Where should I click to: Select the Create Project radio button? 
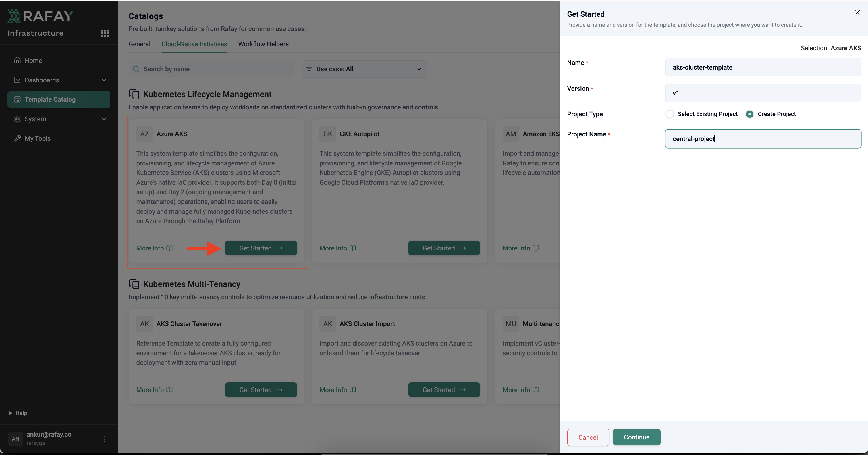749,114
